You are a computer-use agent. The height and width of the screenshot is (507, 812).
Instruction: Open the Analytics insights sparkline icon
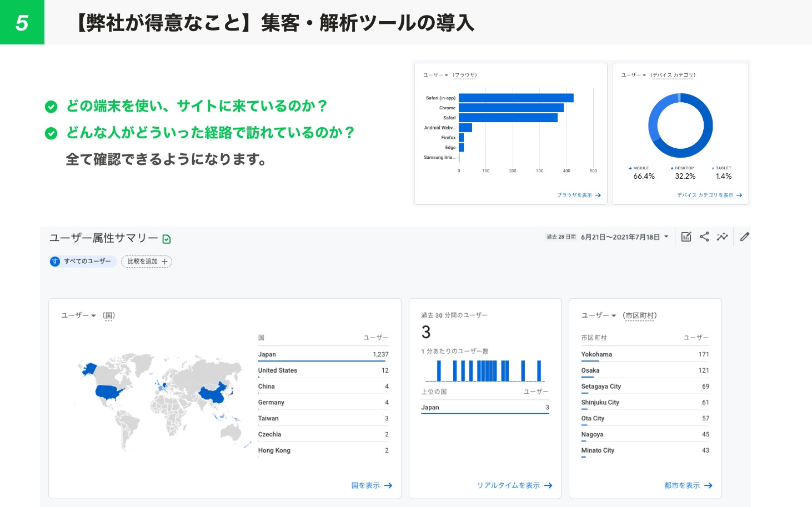[723, 237]
